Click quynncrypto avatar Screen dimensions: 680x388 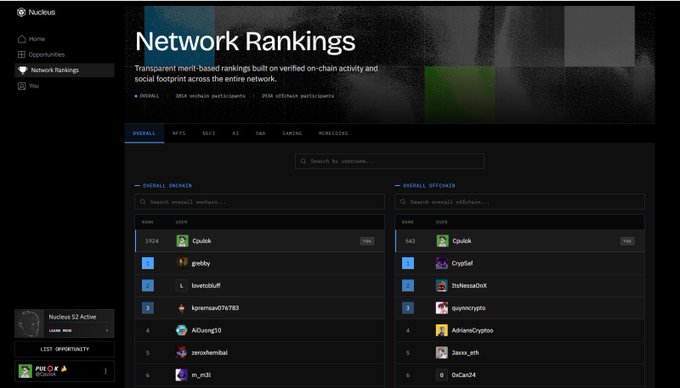[442, 308]
